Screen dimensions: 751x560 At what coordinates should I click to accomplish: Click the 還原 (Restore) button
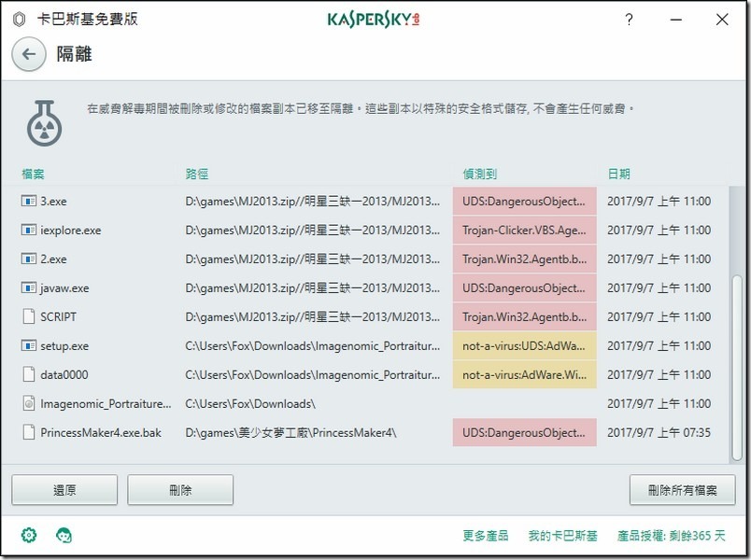[x=64, y=490]
